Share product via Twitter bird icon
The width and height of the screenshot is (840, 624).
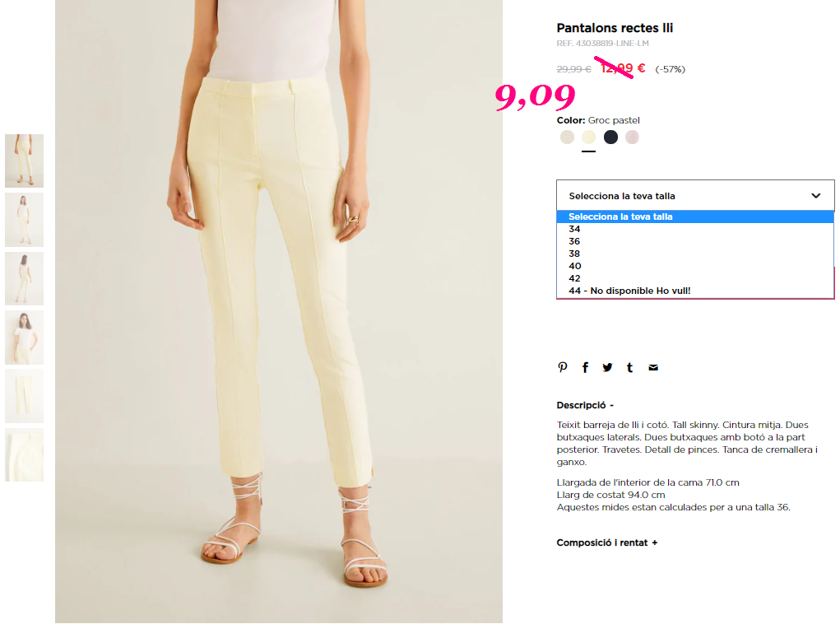tap(607, 367)
